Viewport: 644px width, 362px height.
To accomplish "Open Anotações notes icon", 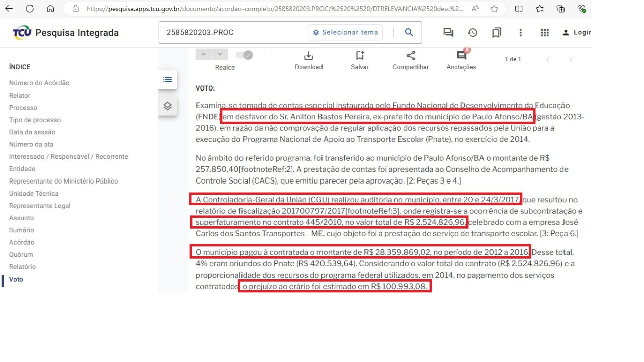I will point(461,55).
